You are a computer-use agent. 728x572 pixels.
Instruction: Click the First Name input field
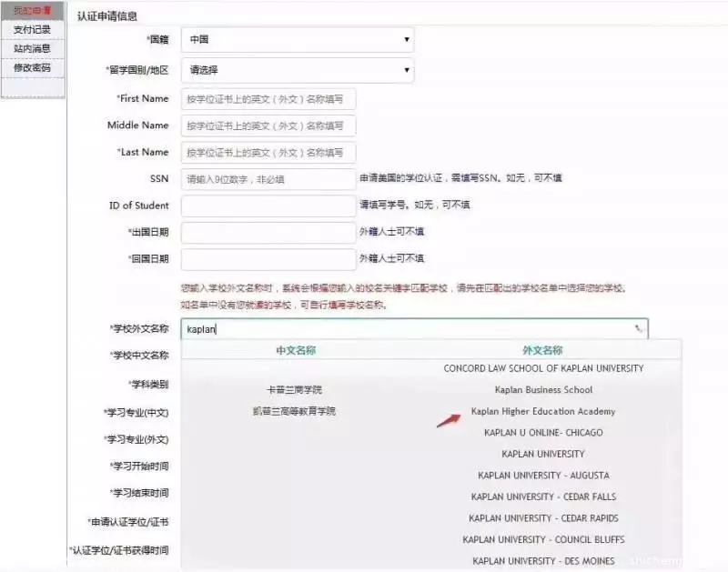(268, 99)
